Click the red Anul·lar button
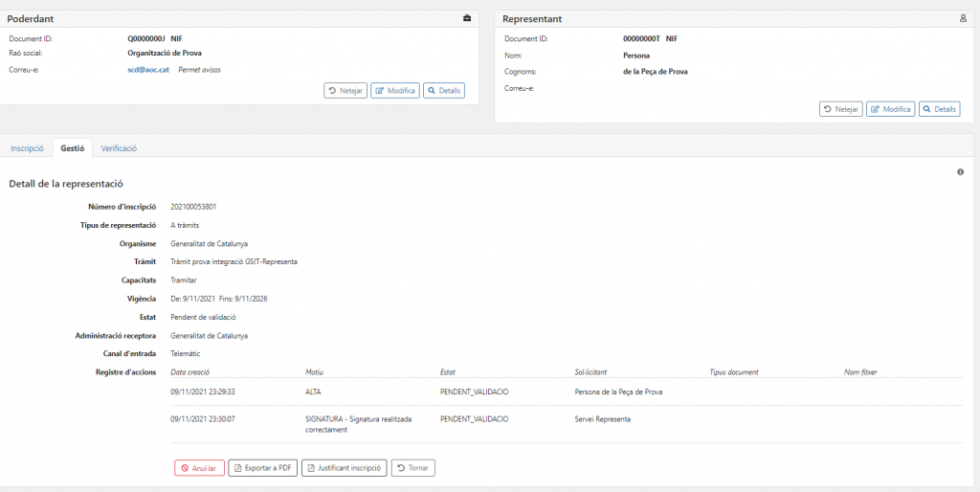The height and width of the screenshot is (492, 980). [199, 468]
